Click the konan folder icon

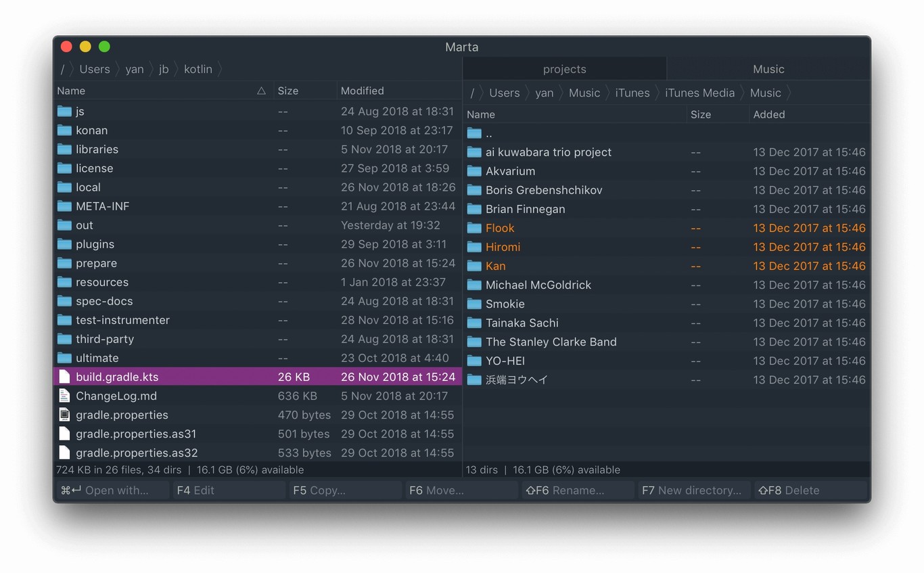[x=64, y=130]
